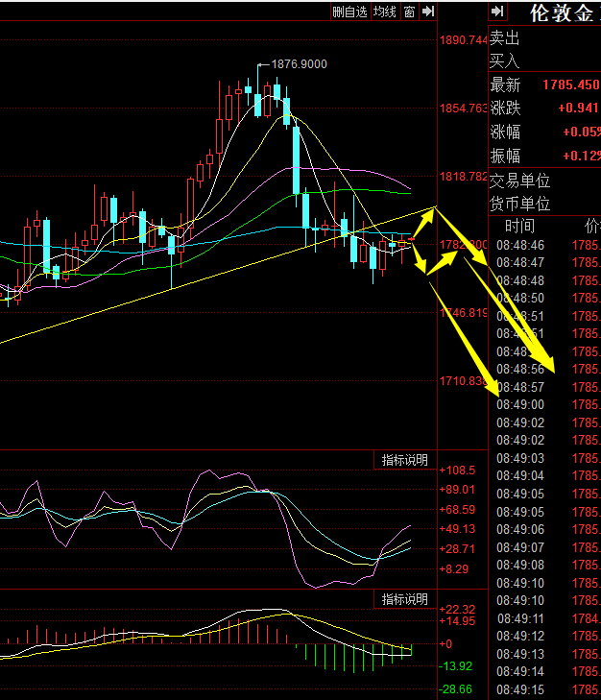601x700 pixels.
Task: Click the +89.01 indicator axis value
Action: pyautogui.click(x=457, y=490)
